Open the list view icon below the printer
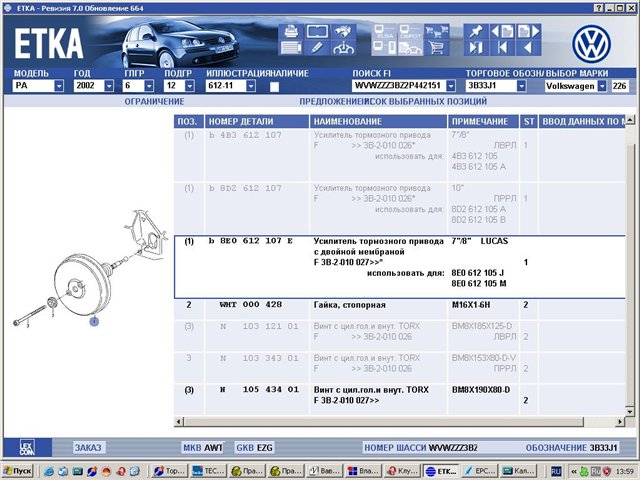Screen dimensions: 640x480 291,48
